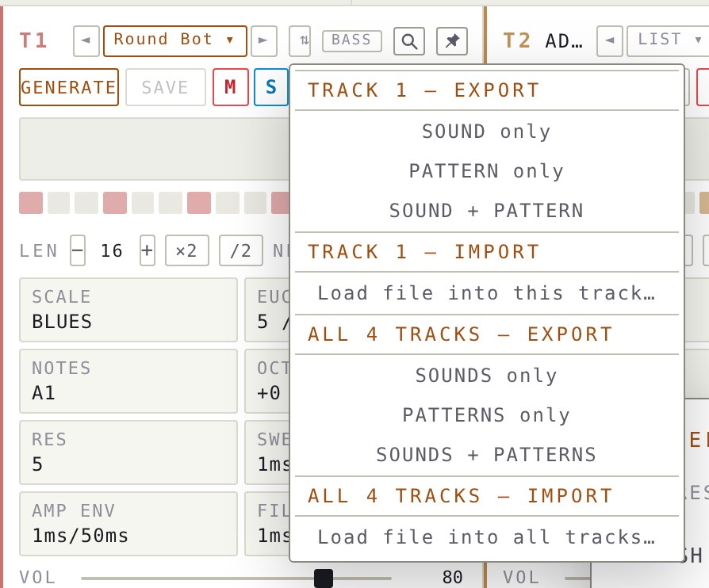Click the empty pattern display area on T1
The image size is (709, 588).
pos(154,149)
